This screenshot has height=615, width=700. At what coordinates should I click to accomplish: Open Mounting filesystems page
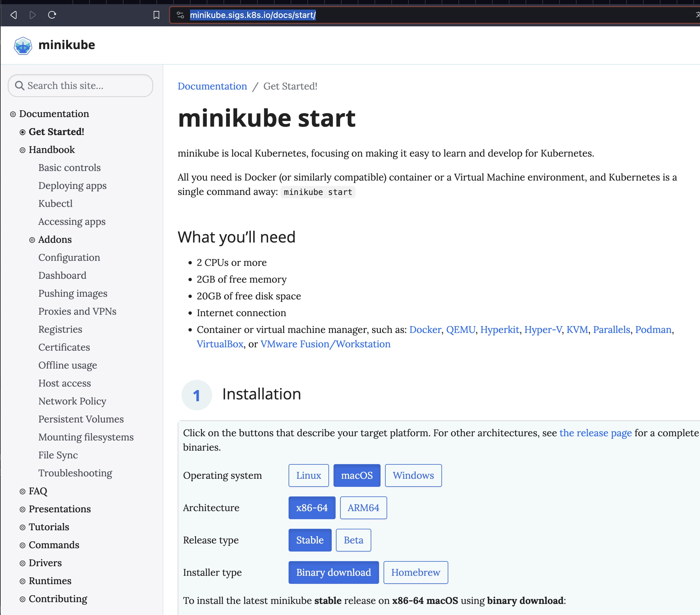(86, 437)
